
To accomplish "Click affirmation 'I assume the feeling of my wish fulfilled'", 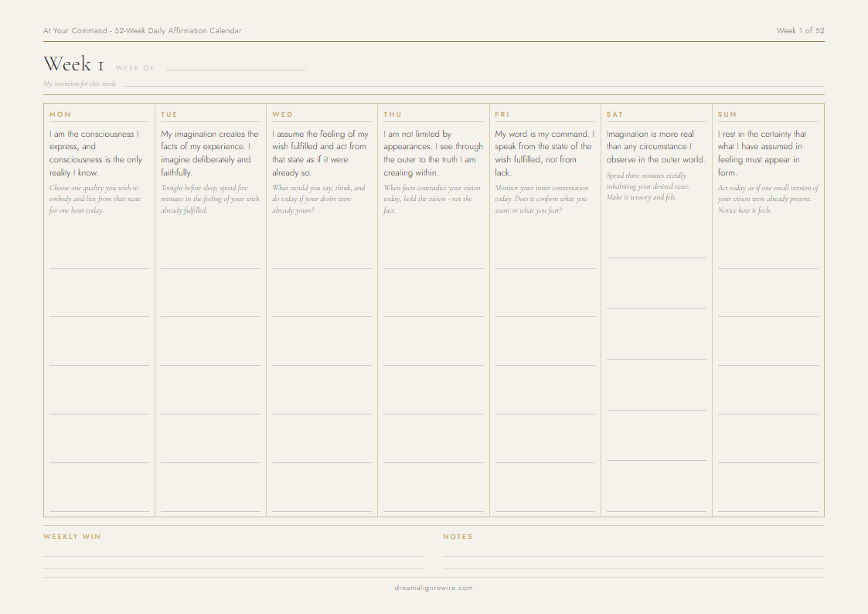I will point(321,153).
